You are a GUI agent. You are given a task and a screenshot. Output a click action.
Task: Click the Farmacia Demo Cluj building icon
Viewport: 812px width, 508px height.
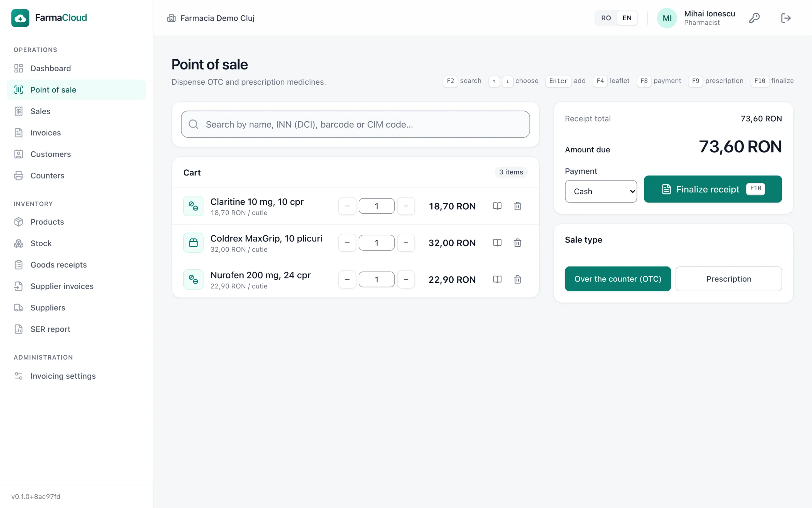pyautogui.click(x=171, y=18)
